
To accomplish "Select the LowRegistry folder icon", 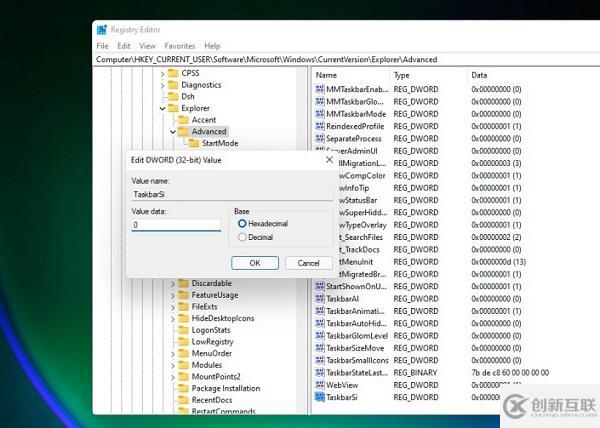I will click(184, 342).
